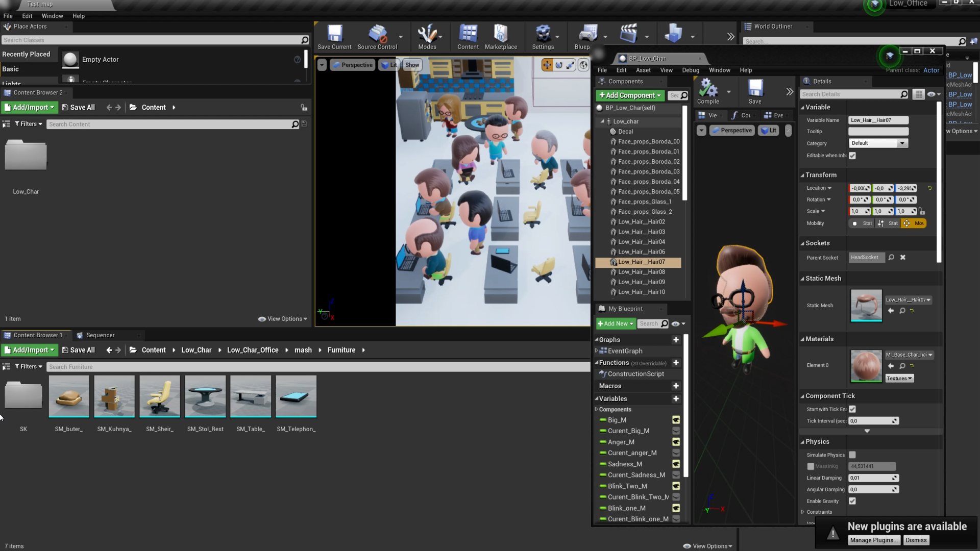Viewport: 980px width, 551px height.
Task: Select the SM_Stol_Rest chair thumbnail
Action: (x=205, y=397)
